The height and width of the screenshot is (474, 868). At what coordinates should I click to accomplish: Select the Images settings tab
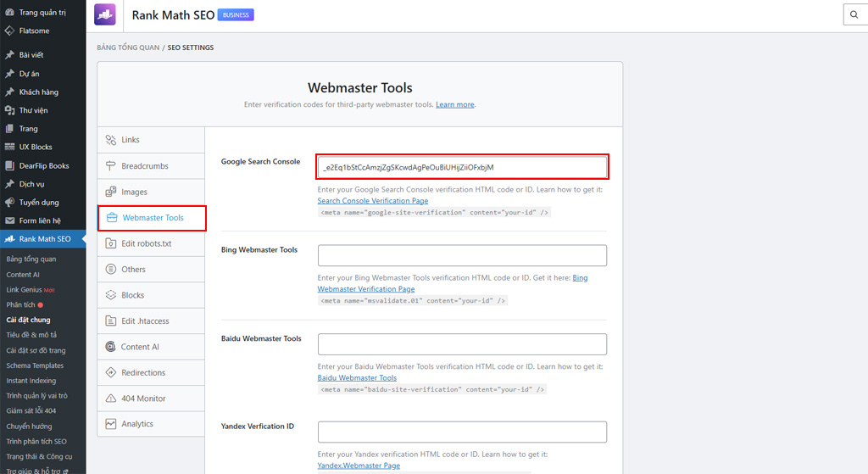pos(151,192)
